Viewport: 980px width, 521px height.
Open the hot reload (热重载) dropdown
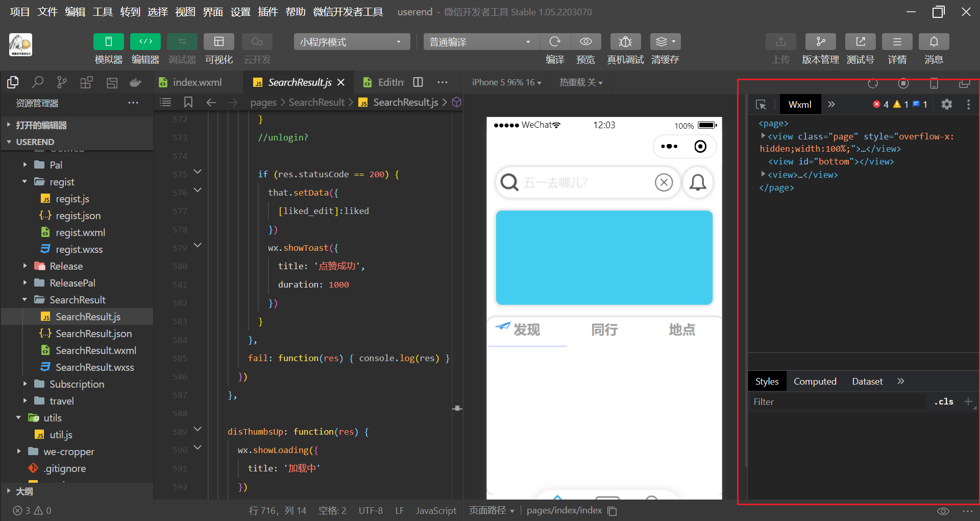click(581, 82)
